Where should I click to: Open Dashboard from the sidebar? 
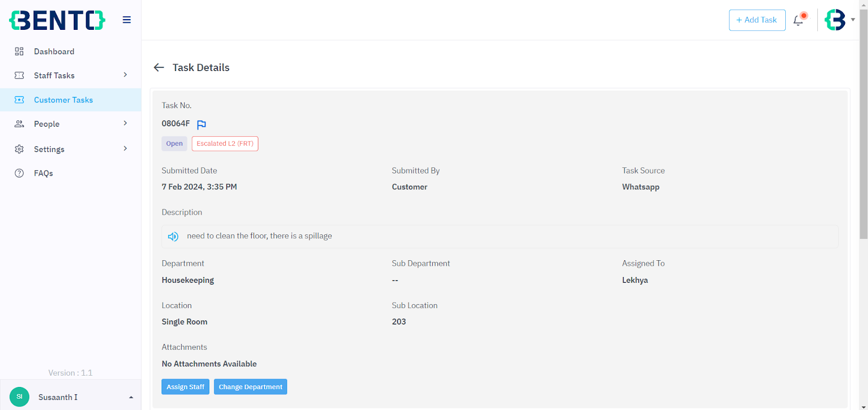pyautogui.click(x=70, y=51)
